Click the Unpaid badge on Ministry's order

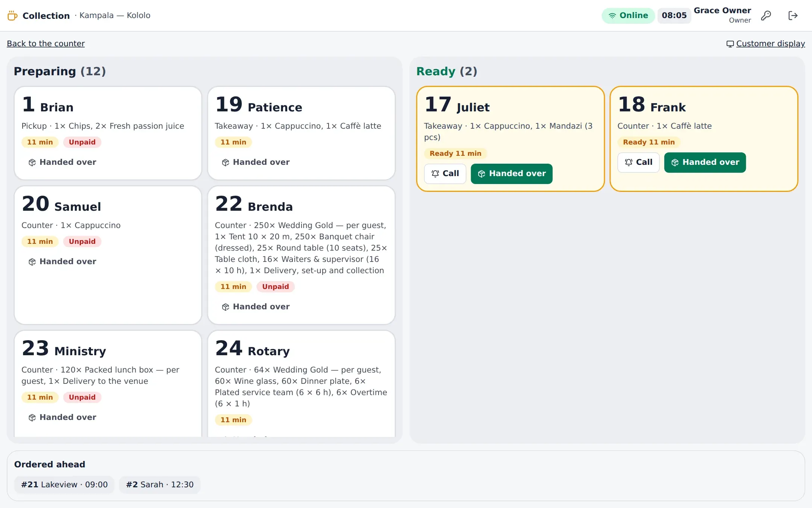click(82, 397)
